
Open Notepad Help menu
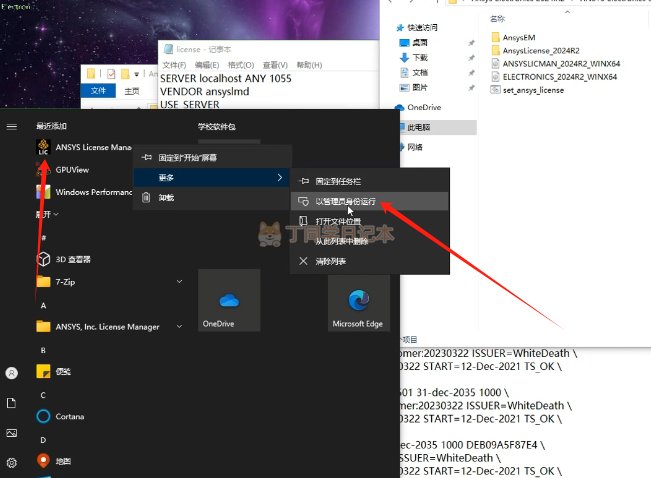pyautogui.click(x=309, y=65)
